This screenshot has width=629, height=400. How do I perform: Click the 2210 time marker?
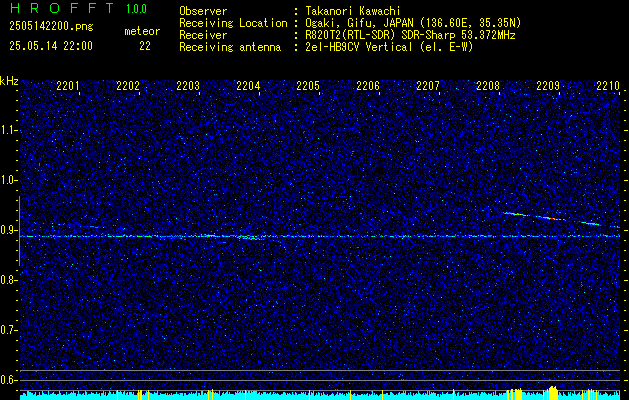pyautogui.click(x=608, y=85)
